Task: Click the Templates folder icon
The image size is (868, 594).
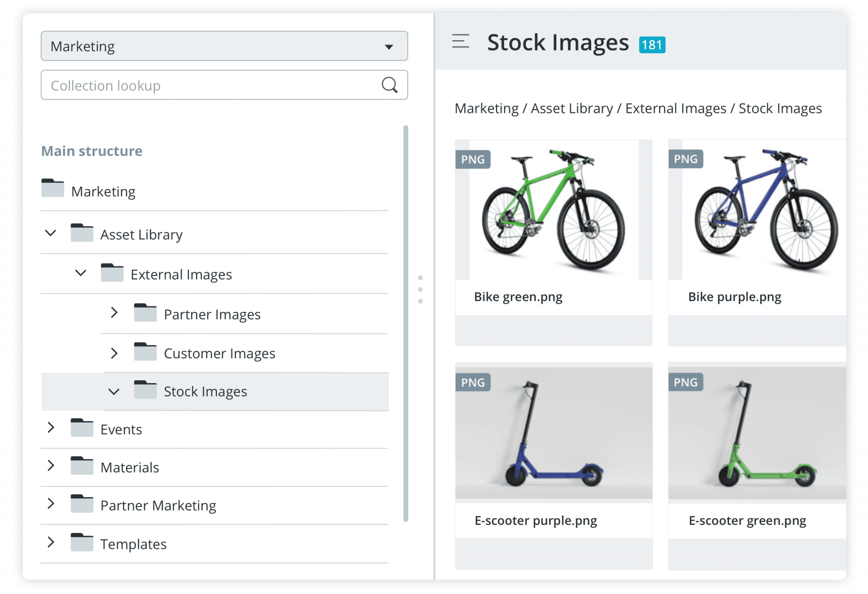Action: 82,543
